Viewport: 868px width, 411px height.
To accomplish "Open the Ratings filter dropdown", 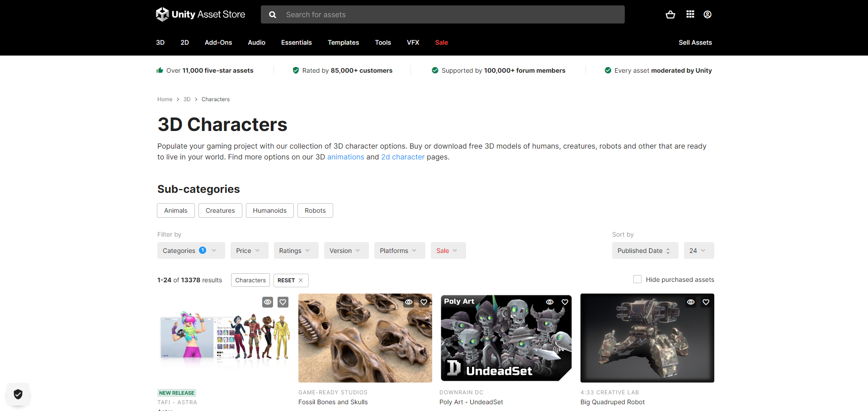I will point(296,251).
